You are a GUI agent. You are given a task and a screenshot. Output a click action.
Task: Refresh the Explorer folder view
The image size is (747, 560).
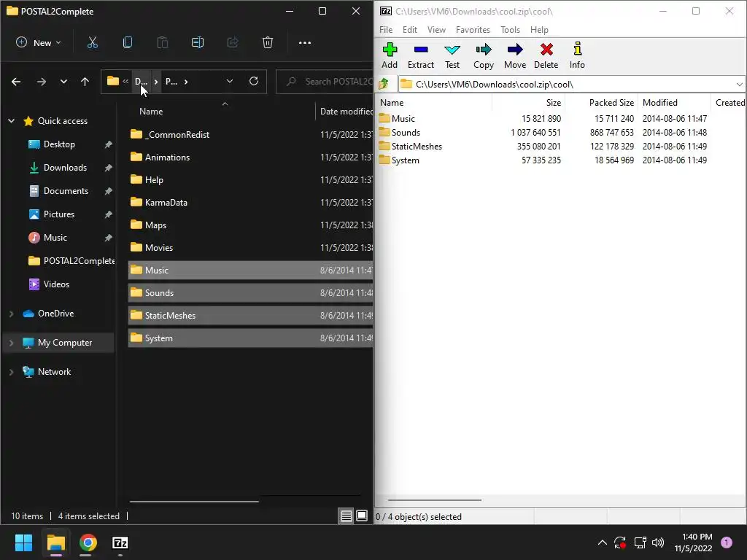coord(254,82)
